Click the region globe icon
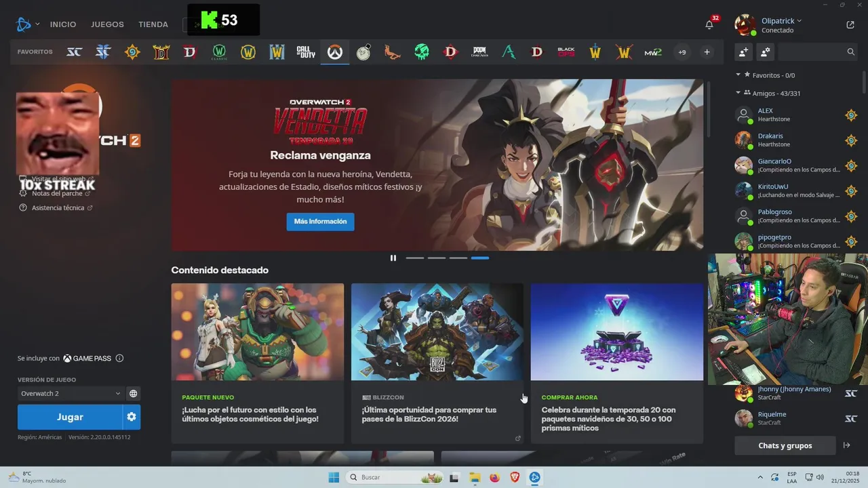The width and height of the screenshot is (868, 488). (134, 393)
